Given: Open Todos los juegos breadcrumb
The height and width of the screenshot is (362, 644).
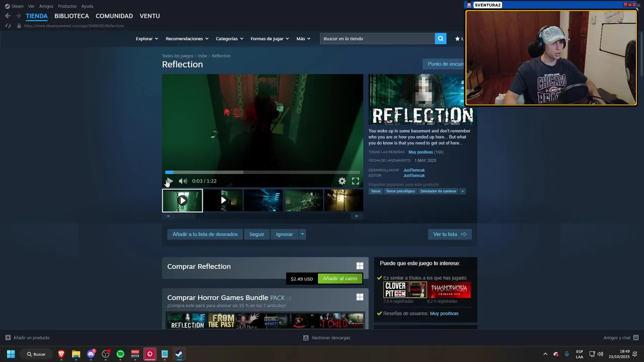Looking at the screenshot, I should (178, 56).
